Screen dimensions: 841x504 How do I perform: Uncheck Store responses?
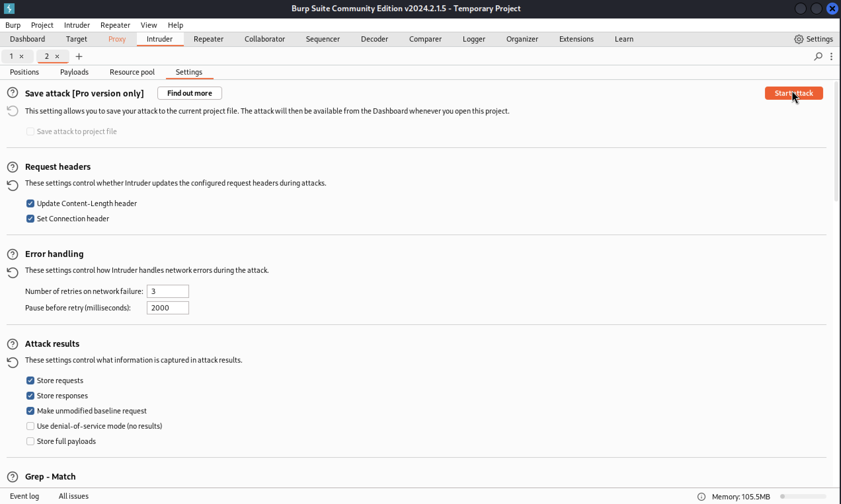point(30,396)
